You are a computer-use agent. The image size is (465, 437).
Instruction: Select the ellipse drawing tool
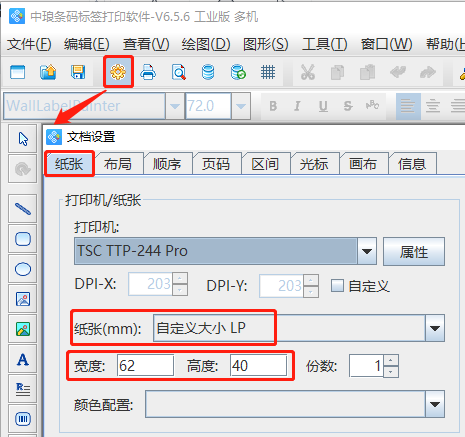pos(23,269)
